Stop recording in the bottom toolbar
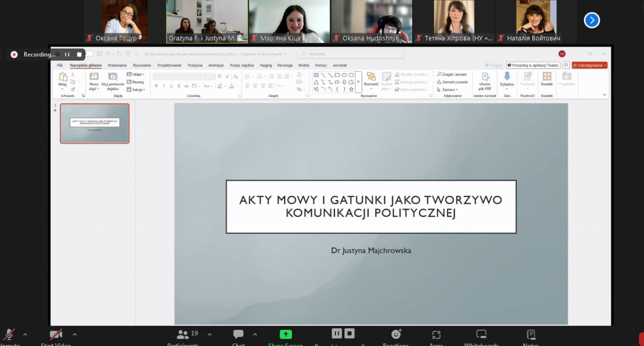Viewport: 644px width, 346px height. click(349, 334)
